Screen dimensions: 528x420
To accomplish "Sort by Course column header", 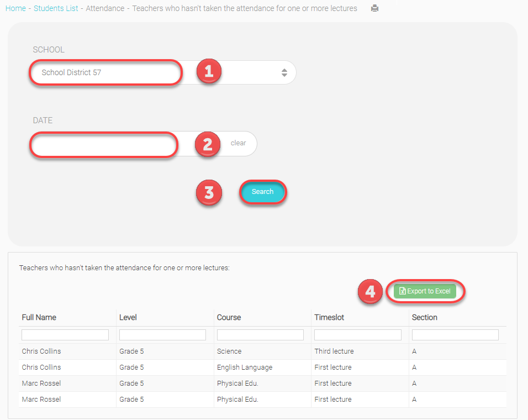I will [229, 317].
